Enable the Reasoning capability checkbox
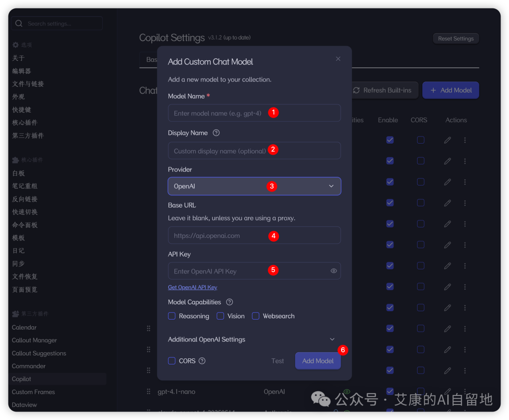Image resolution: width=509 pixels, height=420 pixels. (172, 316)
